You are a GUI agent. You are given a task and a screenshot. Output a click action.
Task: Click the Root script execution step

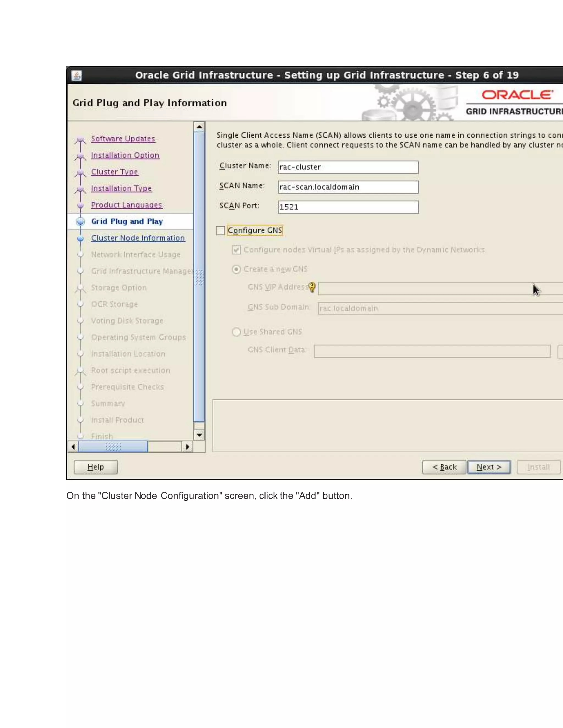click(x=130, y=370)
